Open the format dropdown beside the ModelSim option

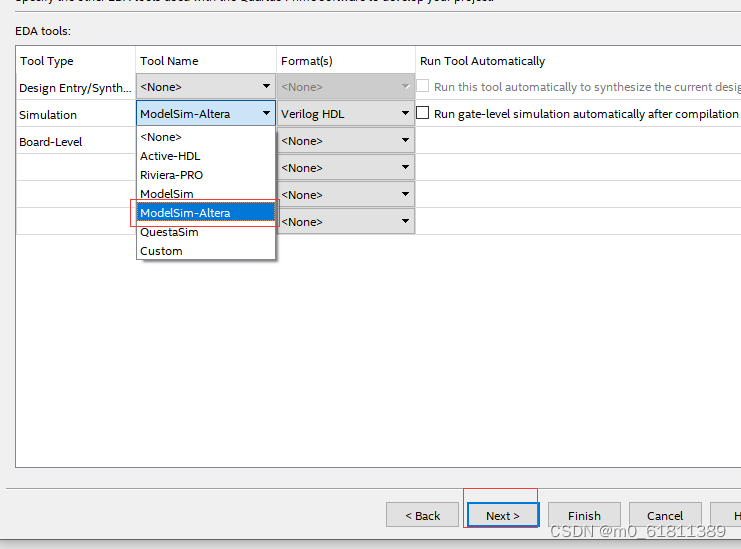pyautogui.click(x=346, y=194)
